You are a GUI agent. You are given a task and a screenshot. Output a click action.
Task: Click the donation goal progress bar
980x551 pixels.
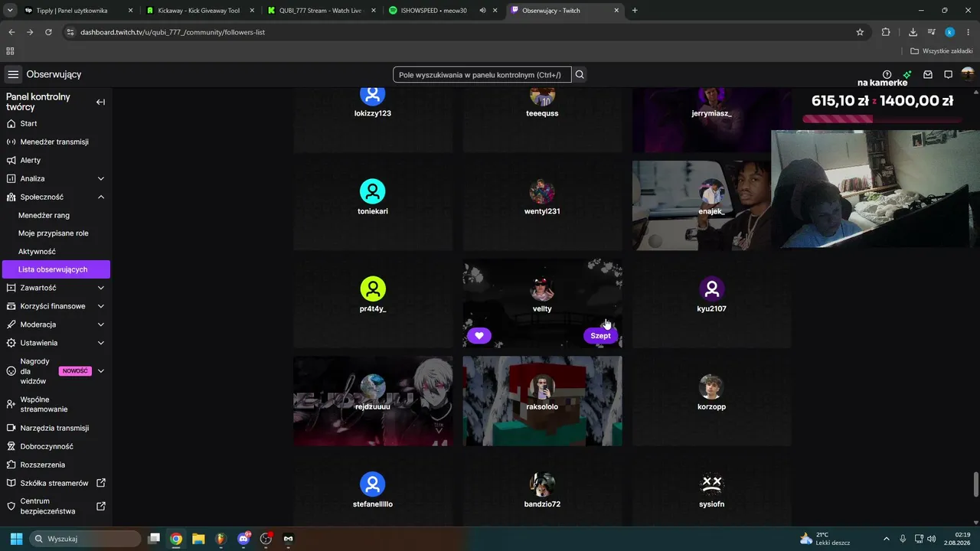882,119
